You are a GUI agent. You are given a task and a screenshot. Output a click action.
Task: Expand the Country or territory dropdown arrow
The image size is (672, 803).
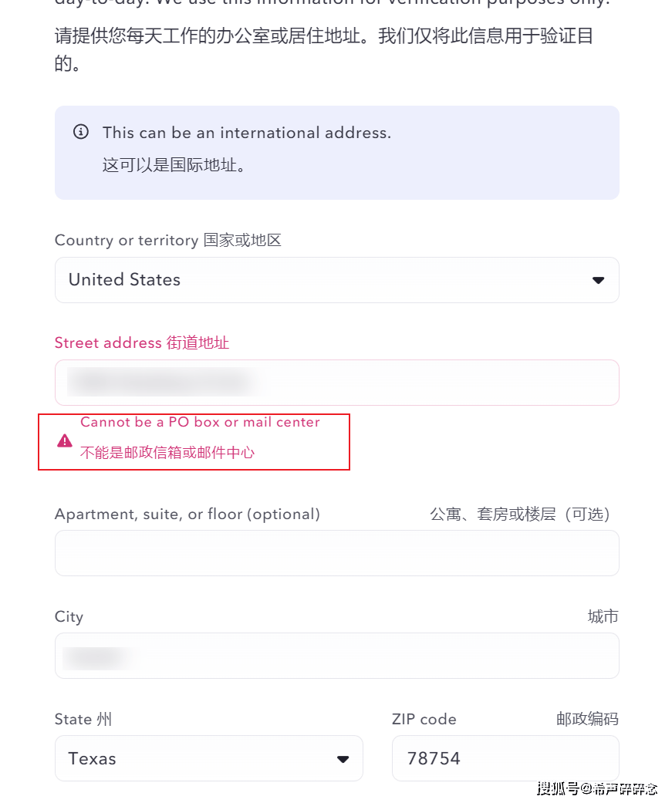click(598, 280)
